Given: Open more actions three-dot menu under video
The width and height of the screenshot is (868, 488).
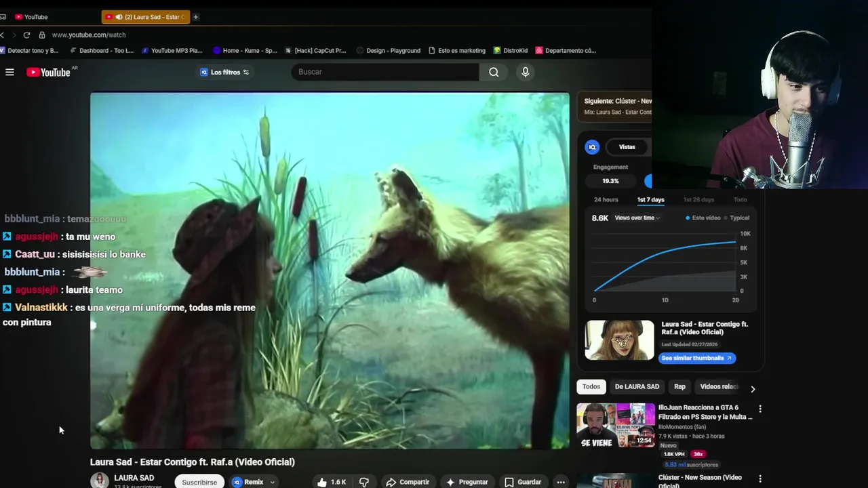Looking at the screenshot, I should (560, 482).
